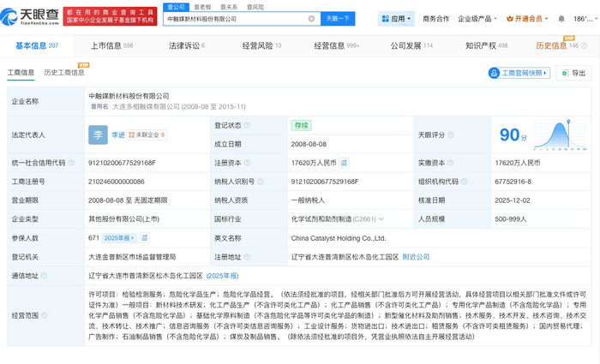This screenshot has height=364, width=600.
Task: Click the 关联企业 9 tag
Action: [147, 135]
